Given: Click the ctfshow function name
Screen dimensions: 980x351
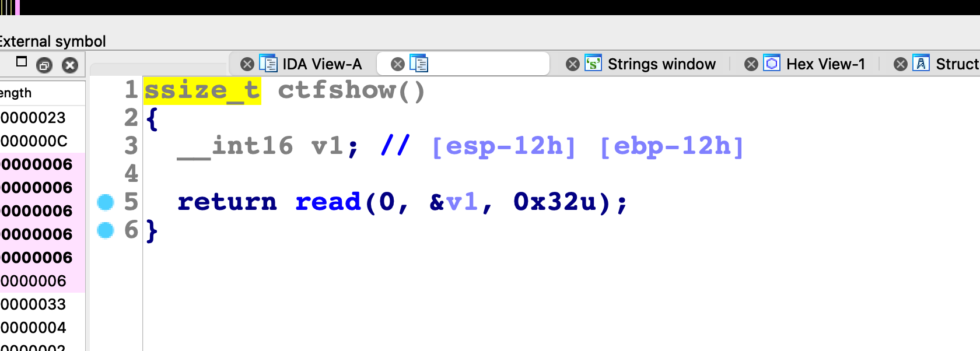Looking at the screenshot, I should tap(337, 90).
